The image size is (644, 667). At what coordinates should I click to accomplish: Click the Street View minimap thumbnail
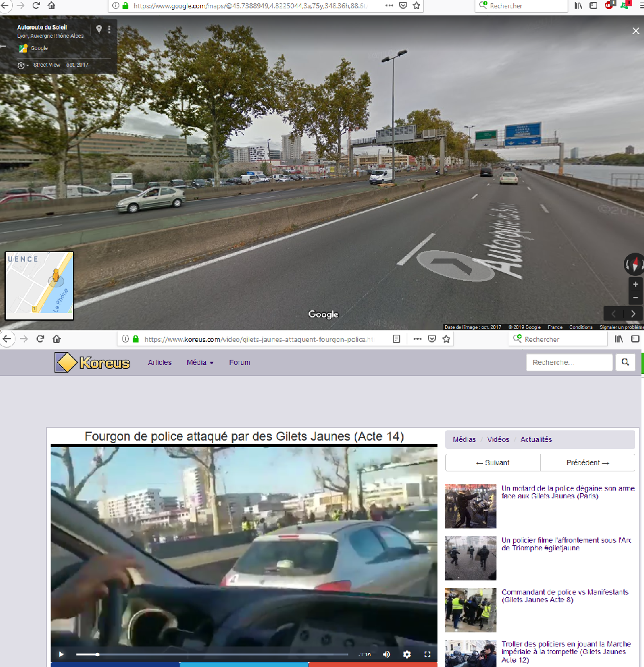[39, 285]
